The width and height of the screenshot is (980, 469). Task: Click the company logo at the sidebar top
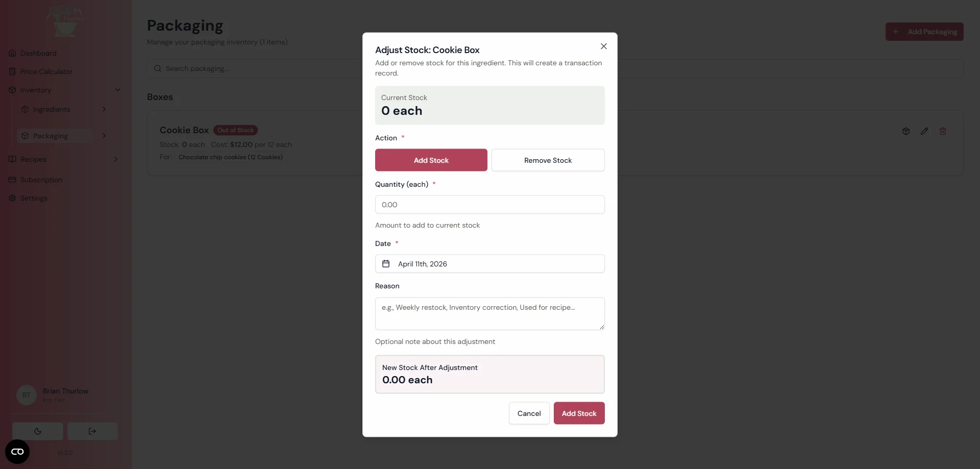click(x=65, y=21)
